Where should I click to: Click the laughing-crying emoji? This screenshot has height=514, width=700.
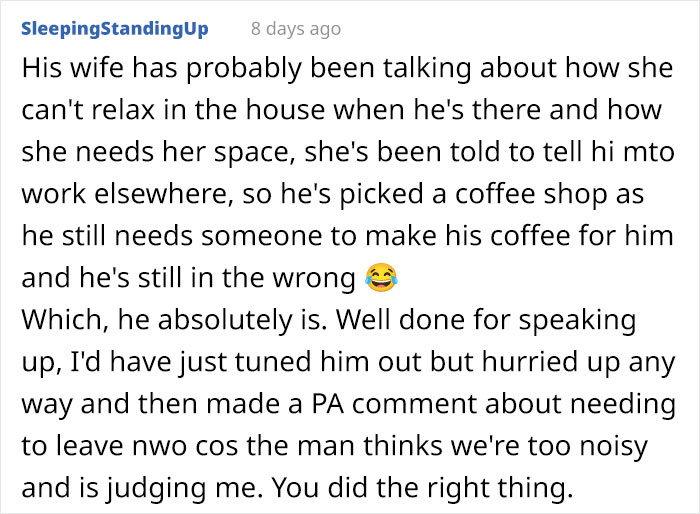381,278
